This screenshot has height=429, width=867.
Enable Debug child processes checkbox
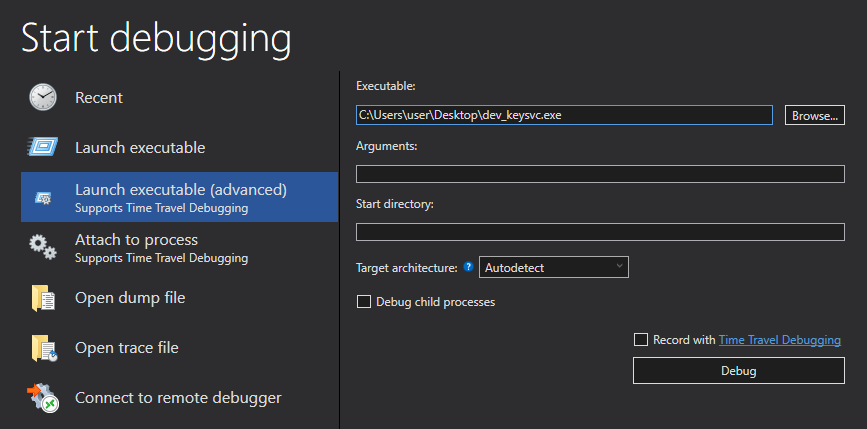pyautogui.click(x=364, y=302)
